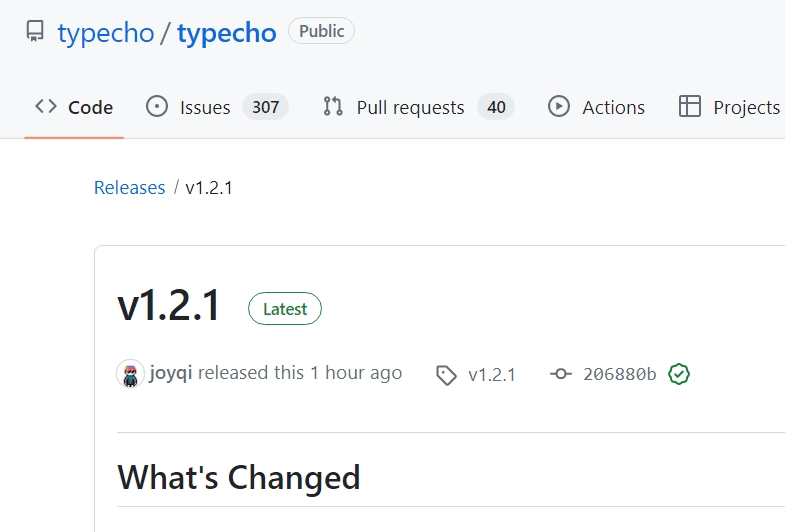This screenshot has height=532, width=785.
Task: Open the Code tab
Action: pyautogui.click(x=74, y=107)
